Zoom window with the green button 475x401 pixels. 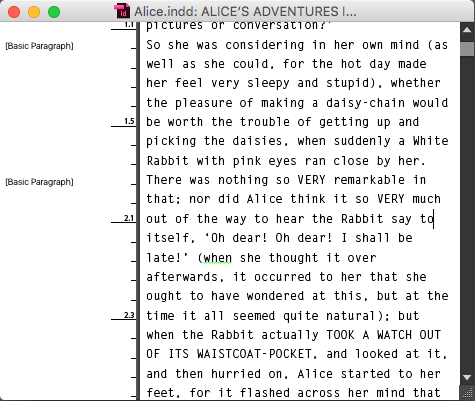pos(54,12)
